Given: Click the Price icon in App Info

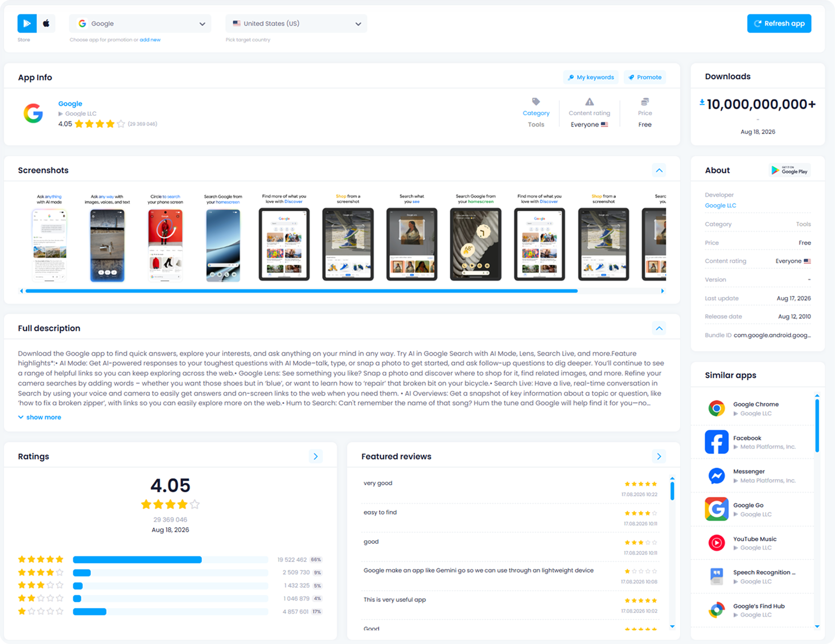Looking at the screenshot, I should (x=645, y=101).
